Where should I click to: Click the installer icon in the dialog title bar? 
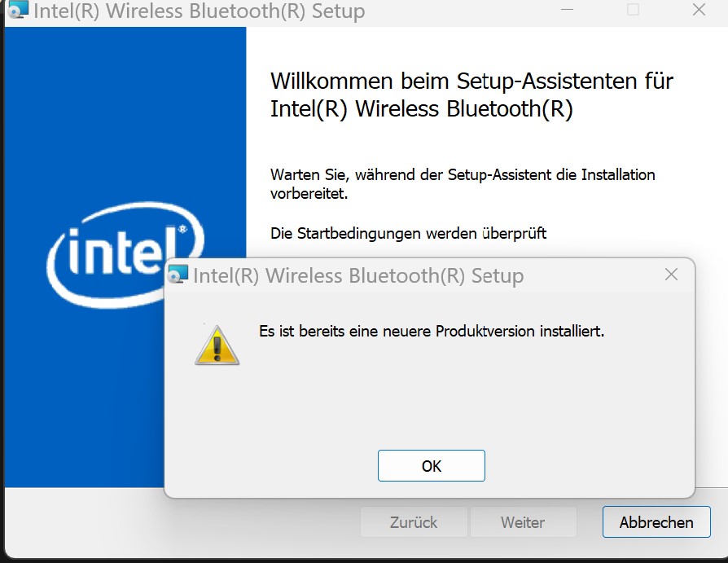click(x=178, y=275)
